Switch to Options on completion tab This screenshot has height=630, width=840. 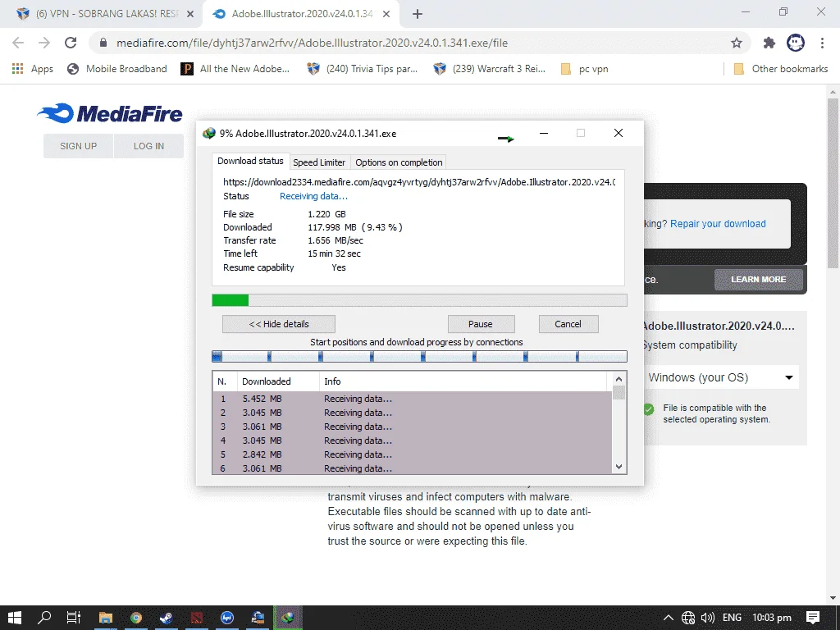click(399, 162)
